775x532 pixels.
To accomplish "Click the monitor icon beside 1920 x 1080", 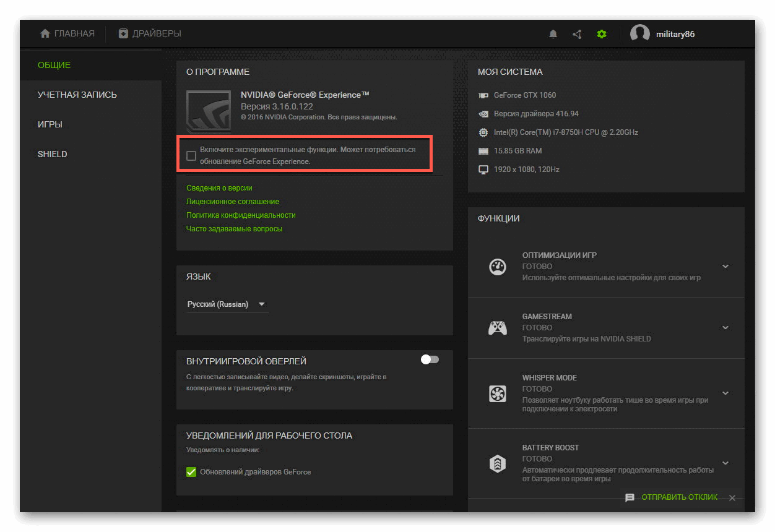I will pos(483,169).
